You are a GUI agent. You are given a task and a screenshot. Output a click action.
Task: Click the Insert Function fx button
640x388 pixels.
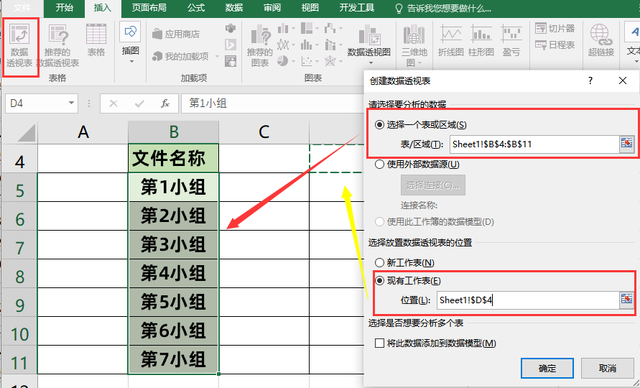point(165,104)
